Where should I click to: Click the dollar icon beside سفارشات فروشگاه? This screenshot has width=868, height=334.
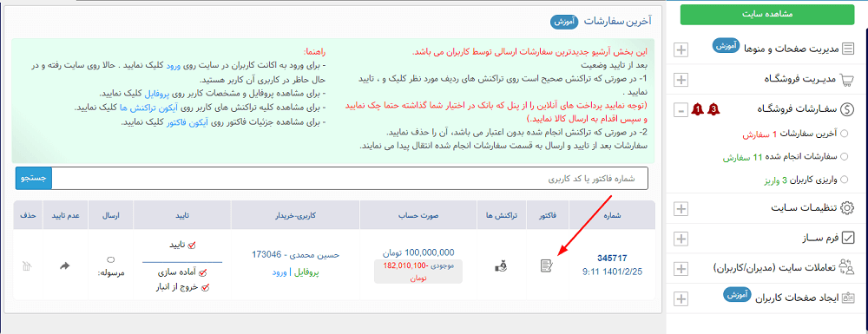[847, 109]
